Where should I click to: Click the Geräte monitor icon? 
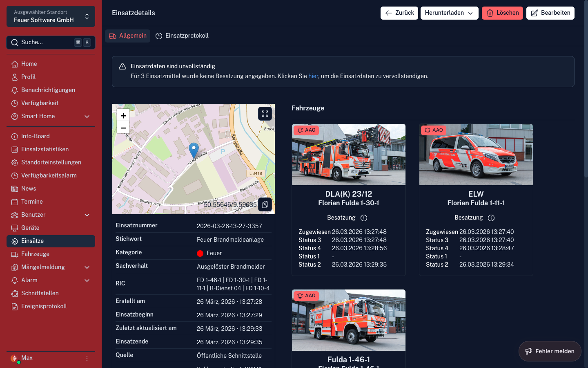pyautogui.click(x=15, y=228)
